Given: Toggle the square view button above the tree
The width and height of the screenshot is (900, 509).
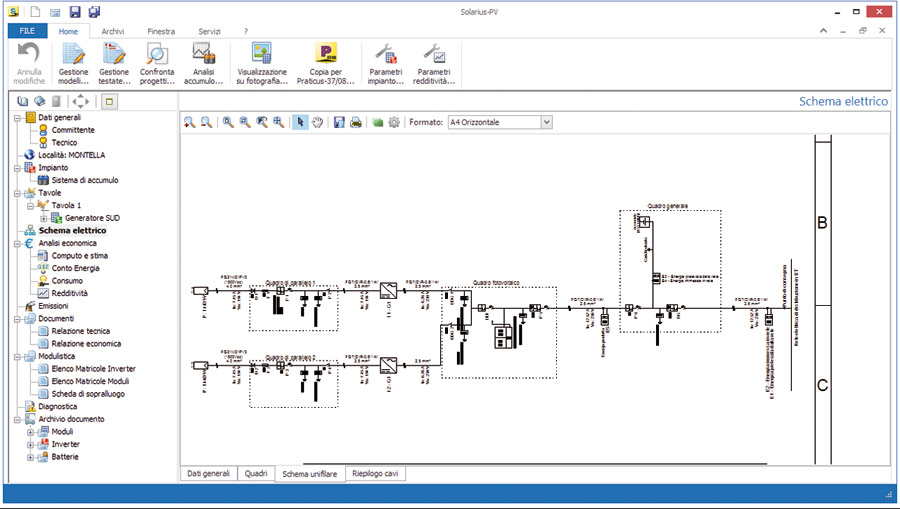Looking at the screenshot, I should click(109, 102).
